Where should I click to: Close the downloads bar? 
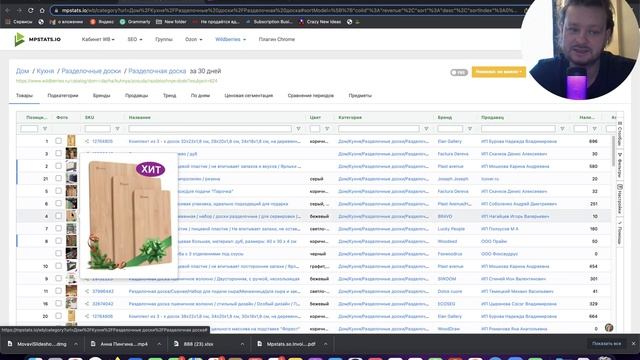point(633,344)
